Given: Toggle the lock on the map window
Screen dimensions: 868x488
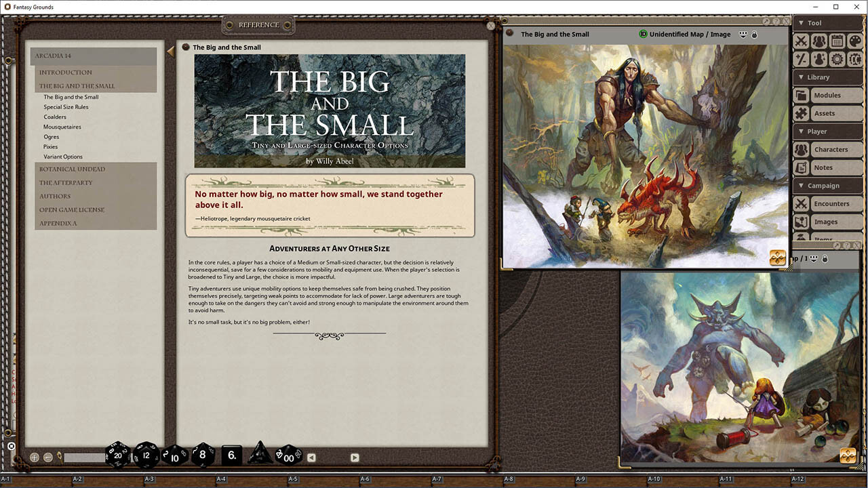Looking at the screenshot, I should point(754,34).
